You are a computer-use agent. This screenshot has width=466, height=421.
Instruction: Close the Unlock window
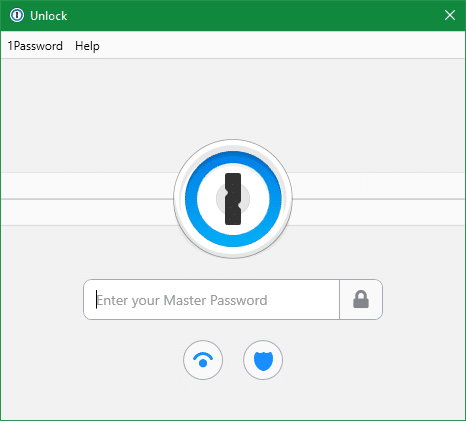coord(450,15)
